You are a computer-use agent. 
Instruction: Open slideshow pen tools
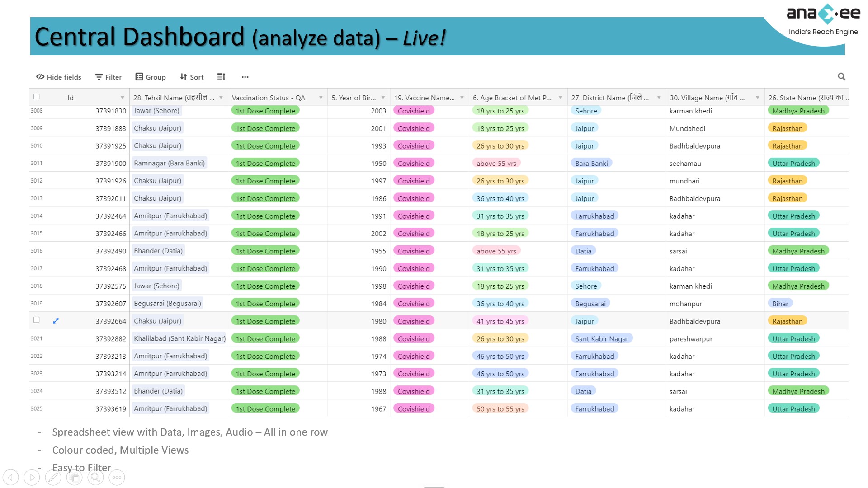[53, 477]
